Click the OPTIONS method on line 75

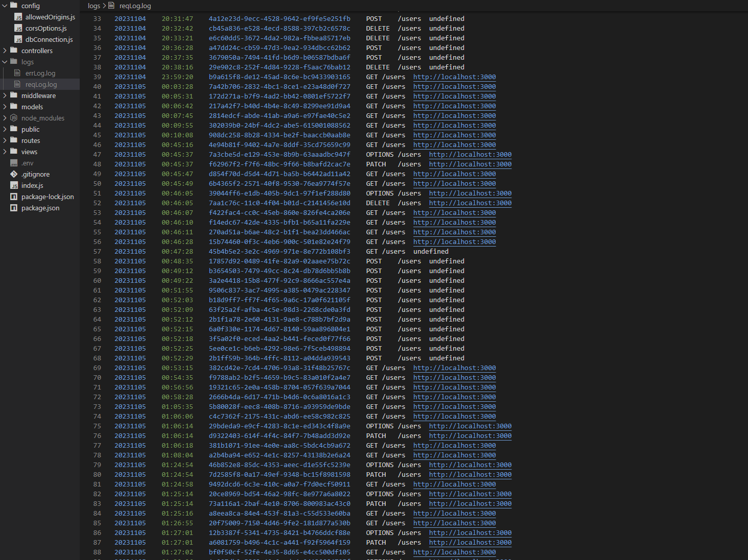pos(380,426)
